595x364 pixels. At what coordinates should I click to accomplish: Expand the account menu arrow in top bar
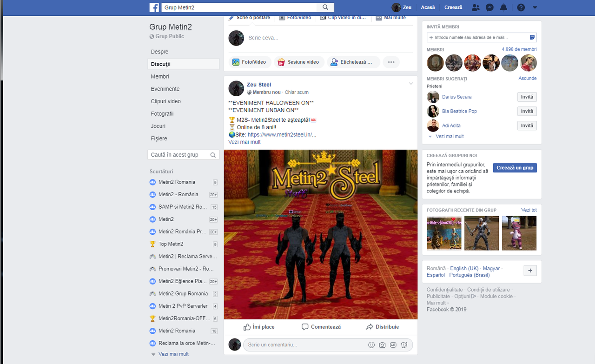pyautogui.click(x=535, y=7)
